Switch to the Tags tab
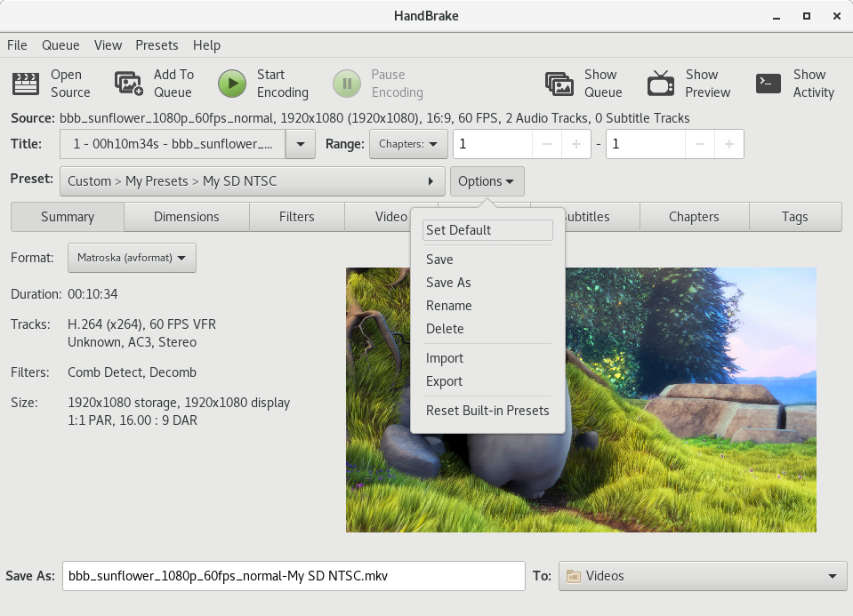This screenshot has height=616, width=853. (x=795, y=217)
